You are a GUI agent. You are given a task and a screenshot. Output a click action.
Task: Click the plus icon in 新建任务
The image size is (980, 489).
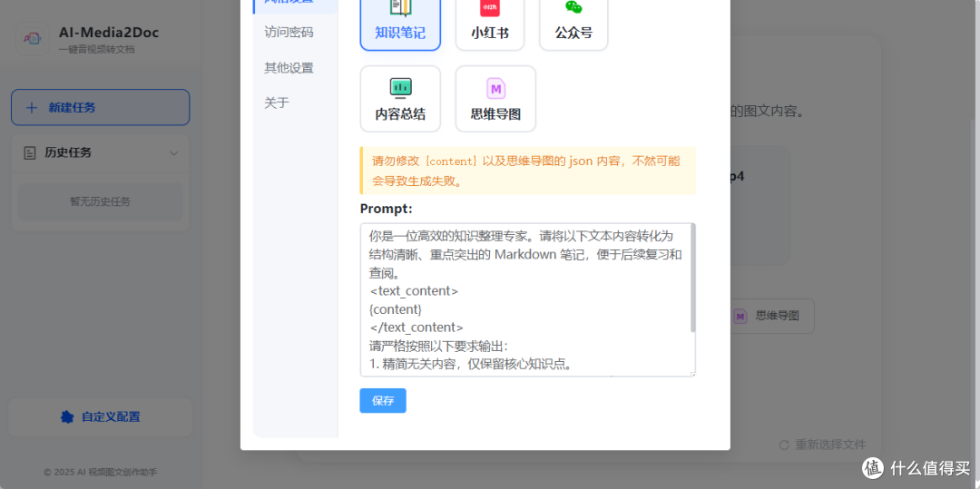pyautogui.click(x=31, y=107)
